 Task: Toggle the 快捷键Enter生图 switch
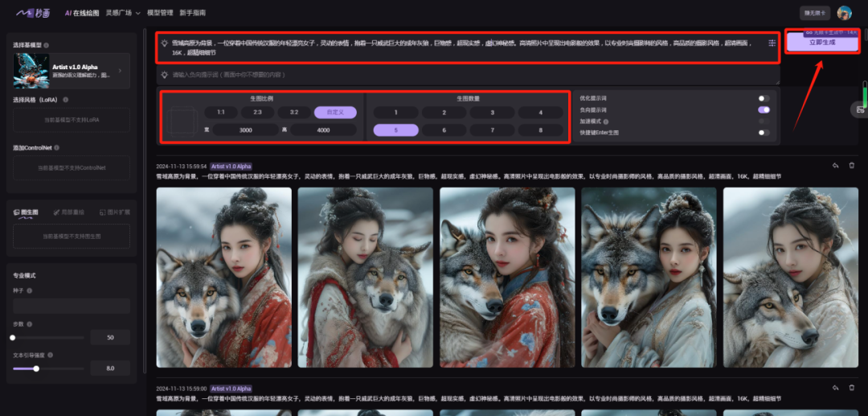[x=764, y=133]
